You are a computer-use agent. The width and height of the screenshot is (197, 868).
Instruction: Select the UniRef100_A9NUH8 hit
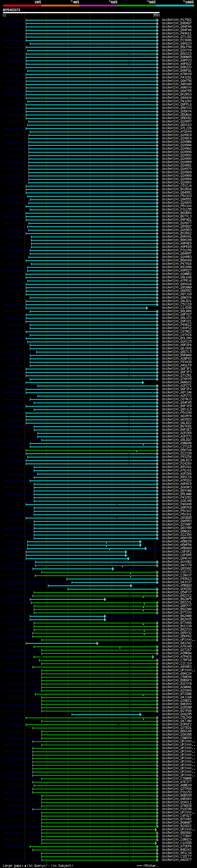[176, 443]
